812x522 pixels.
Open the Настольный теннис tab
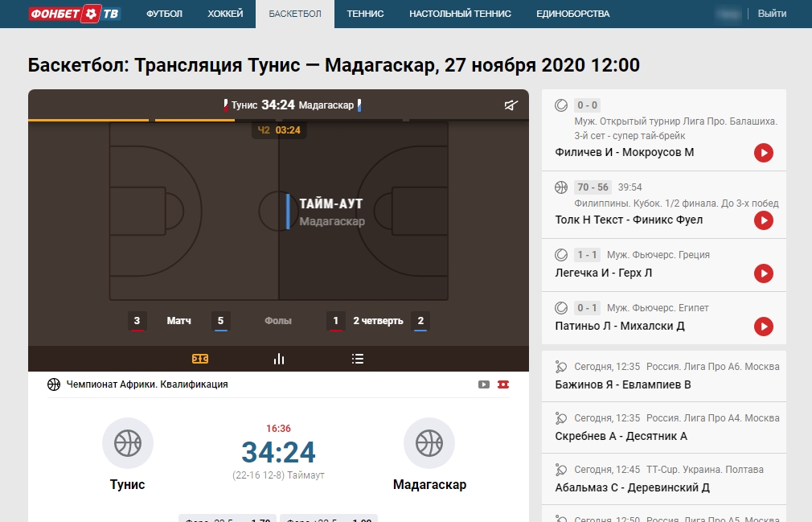pos(460,14)
